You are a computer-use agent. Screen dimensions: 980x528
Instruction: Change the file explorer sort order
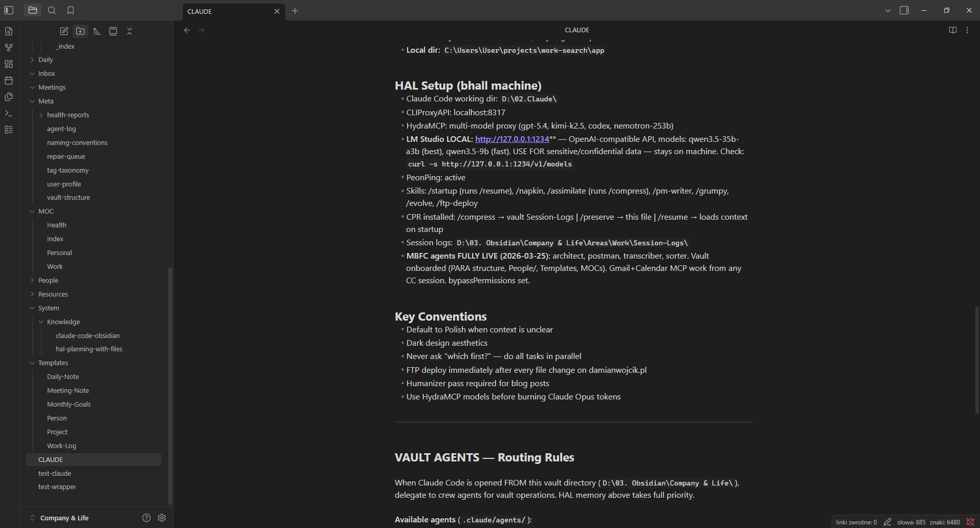(x=96, y=31)
